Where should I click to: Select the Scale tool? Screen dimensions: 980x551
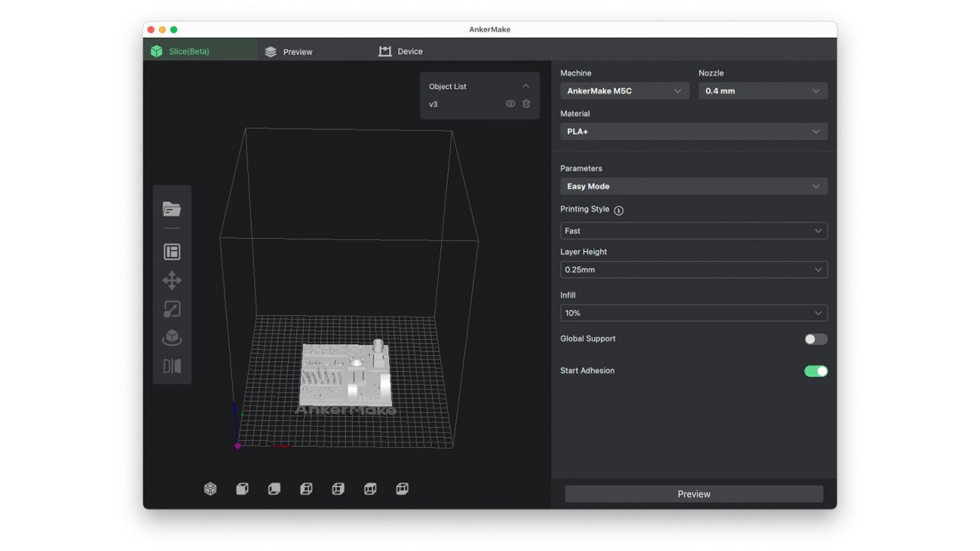tap(171, 309)
